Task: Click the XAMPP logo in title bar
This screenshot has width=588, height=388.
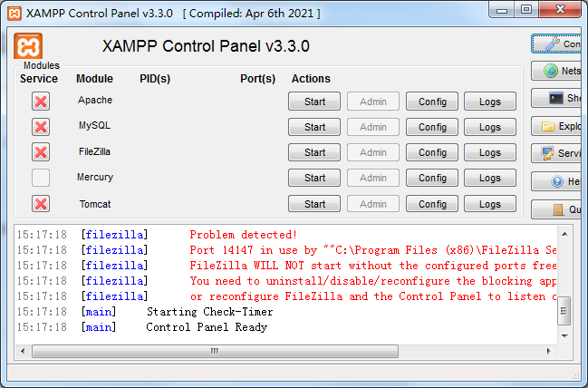Action: (x=14, y=14)
